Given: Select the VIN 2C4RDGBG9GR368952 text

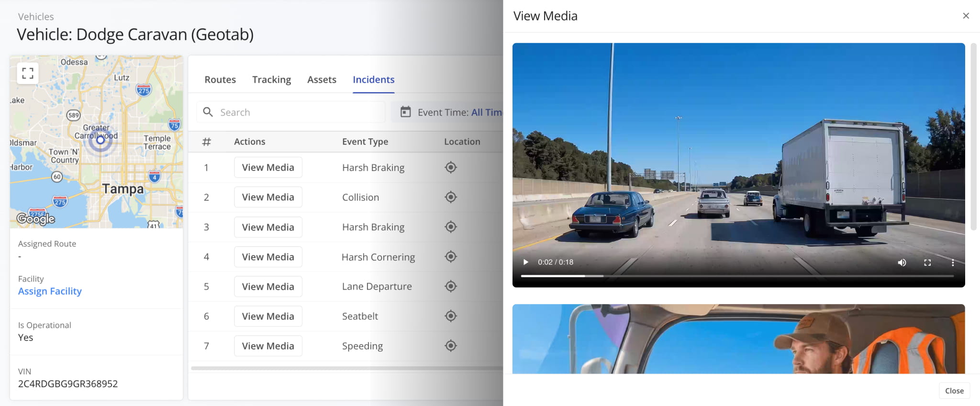Looking at the screenshot, I should point(68,384).
